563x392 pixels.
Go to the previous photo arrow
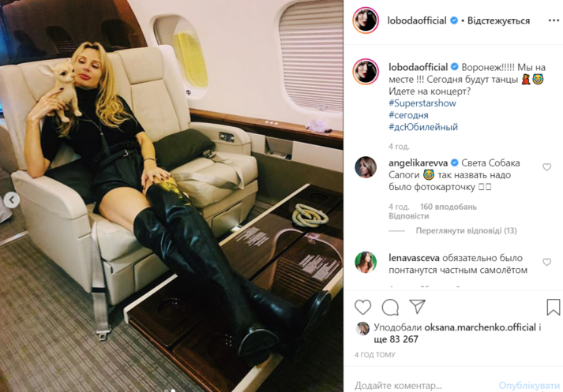point(12,200)
